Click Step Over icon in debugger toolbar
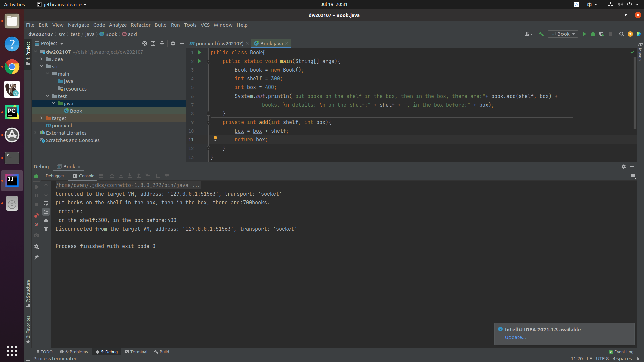This screenshot has width=644, height=362. (x=112, y=176)
